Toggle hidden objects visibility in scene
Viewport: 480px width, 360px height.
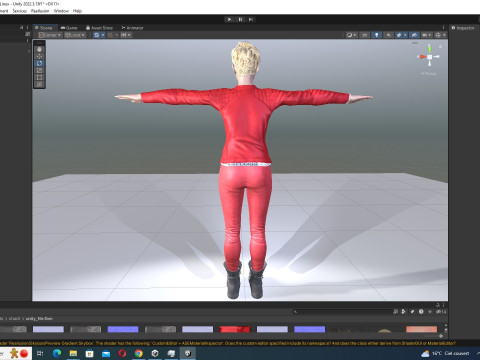pyautogui.click(x=414, y=35)
